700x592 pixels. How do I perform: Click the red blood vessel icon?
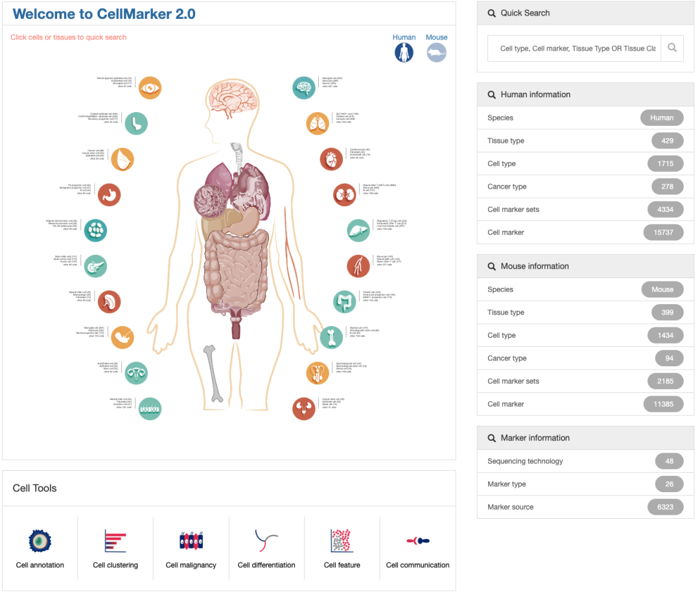coord(358,266)
